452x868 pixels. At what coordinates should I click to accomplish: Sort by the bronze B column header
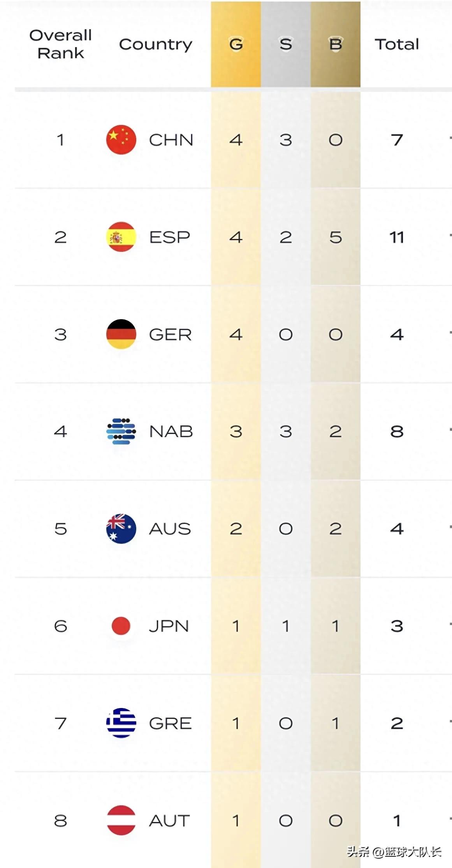click(336, 44)
